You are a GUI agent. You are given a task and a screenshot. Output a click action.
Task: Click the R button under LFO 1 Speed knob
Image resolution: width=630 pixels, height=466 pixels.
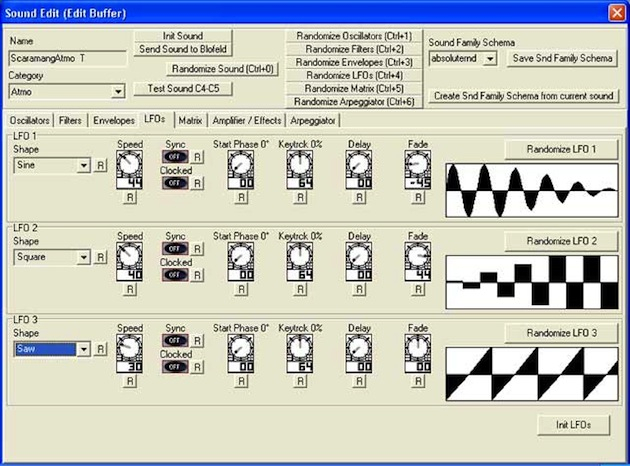coord(130,198)
